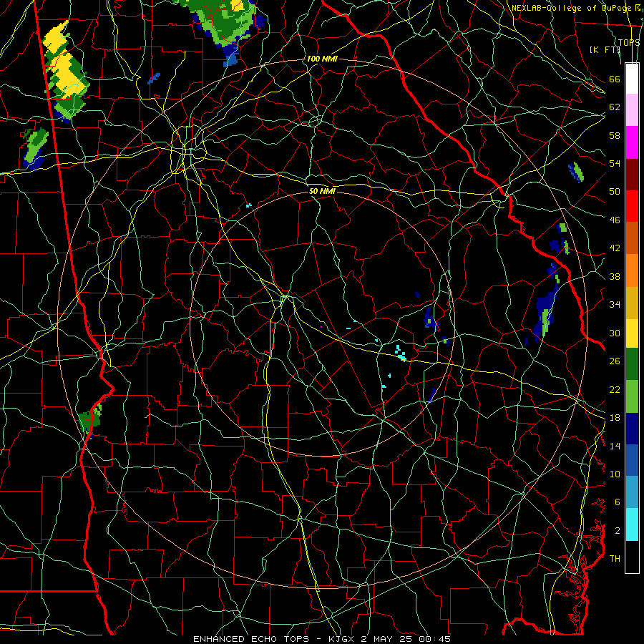Click the light blue legend swatch

pos(632,492)
